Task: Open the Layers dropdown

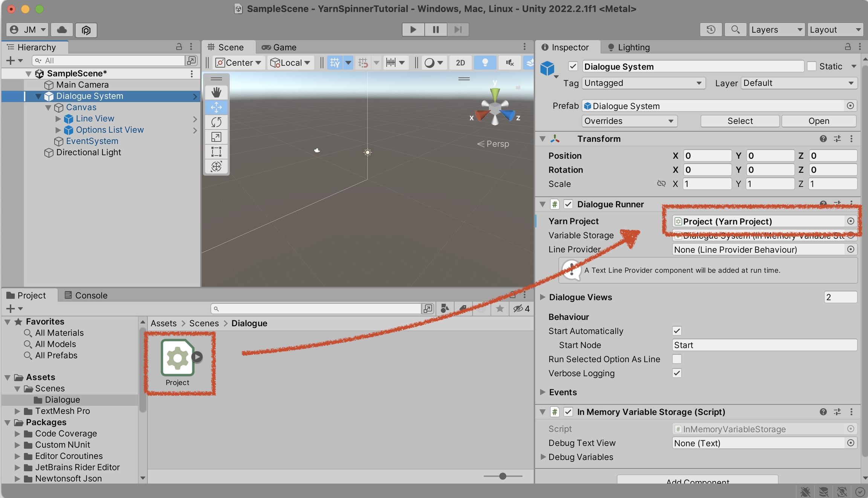Action: click(776, 29)
